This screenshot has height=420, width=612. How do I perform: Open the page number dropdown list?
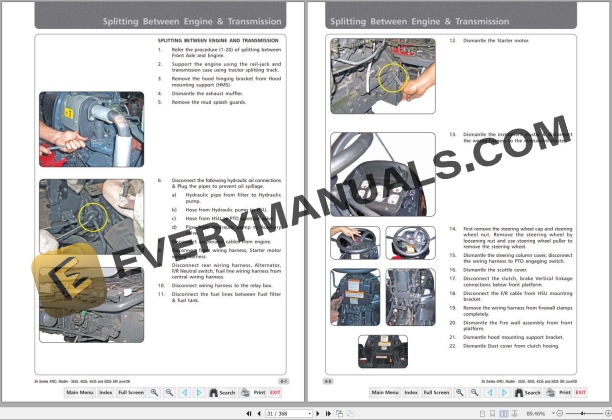coord(310,412)
